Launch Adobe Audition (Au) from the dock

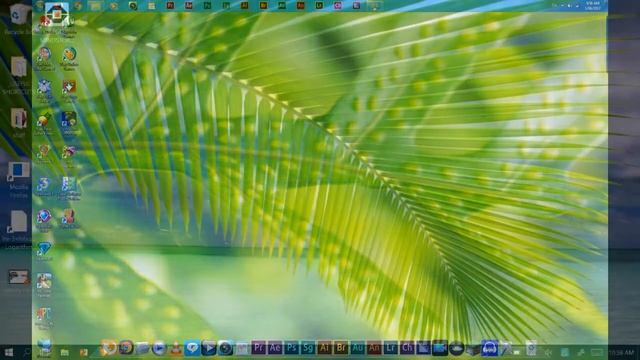[358, 348]
